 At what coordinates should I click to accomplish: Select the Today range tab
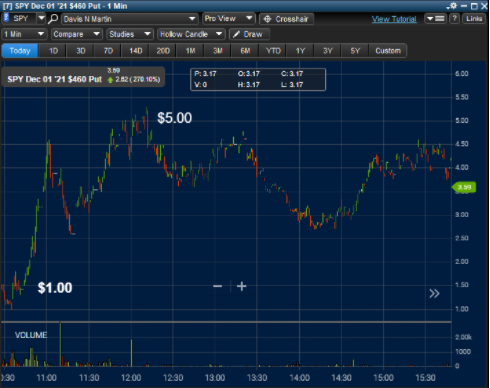coord(20,51)
